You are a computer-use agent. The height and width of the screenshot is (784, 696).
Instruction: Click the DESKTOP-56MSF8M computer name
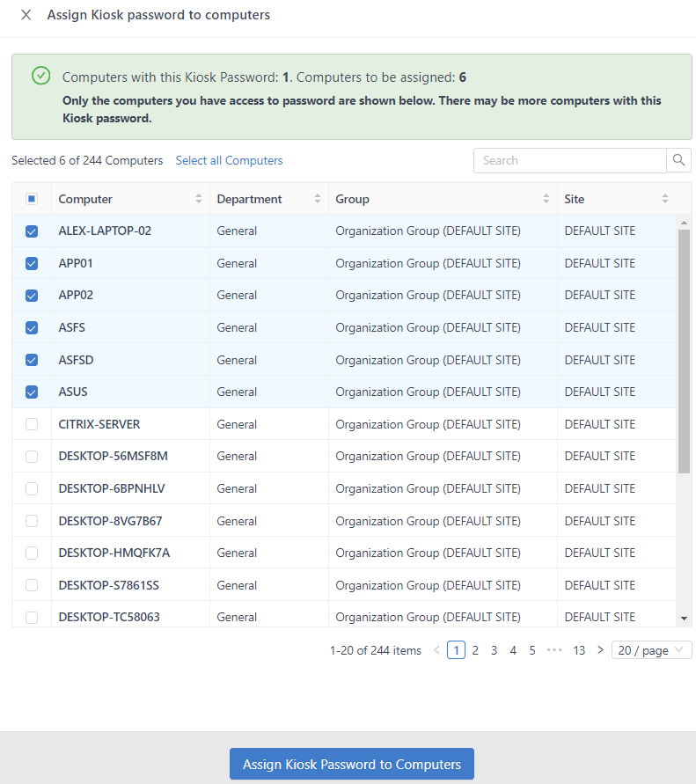coord(113,457)
